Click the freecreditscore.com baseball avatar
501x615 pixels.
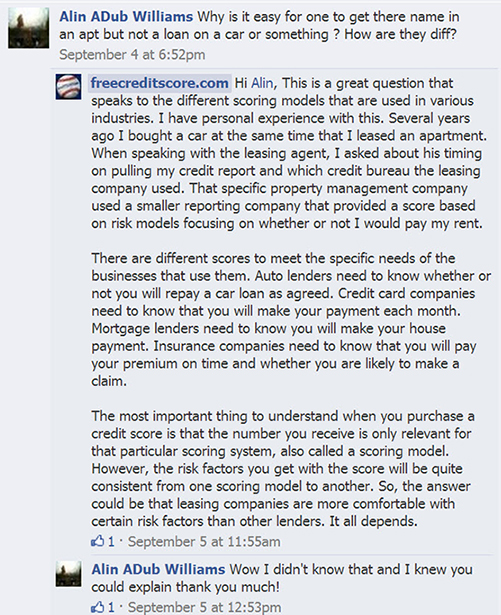pyautogui.click(x=68, y=87)
